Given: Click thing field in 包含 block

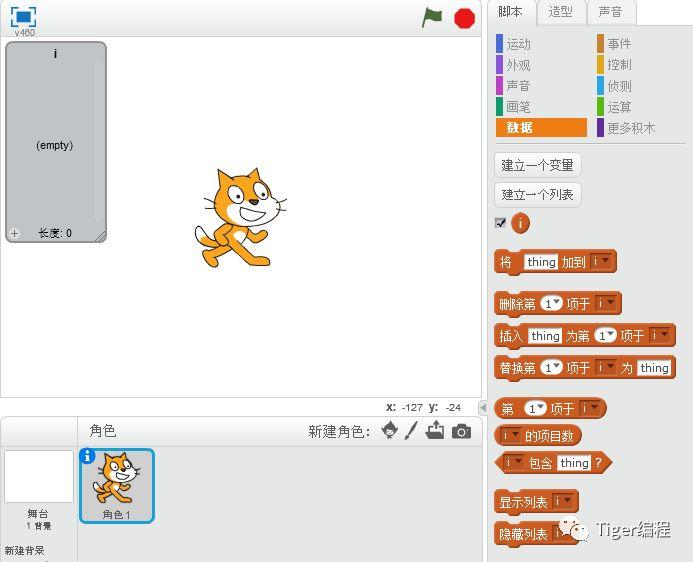Looking at the screenshot, I should [x=574, y=463].
